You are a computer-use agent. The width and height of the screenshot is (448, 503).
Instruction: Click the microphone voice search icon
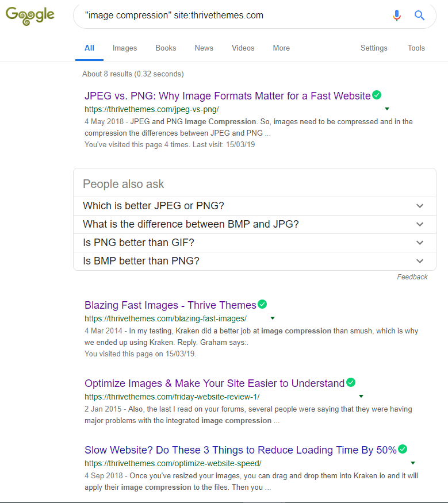click(397, 16)
